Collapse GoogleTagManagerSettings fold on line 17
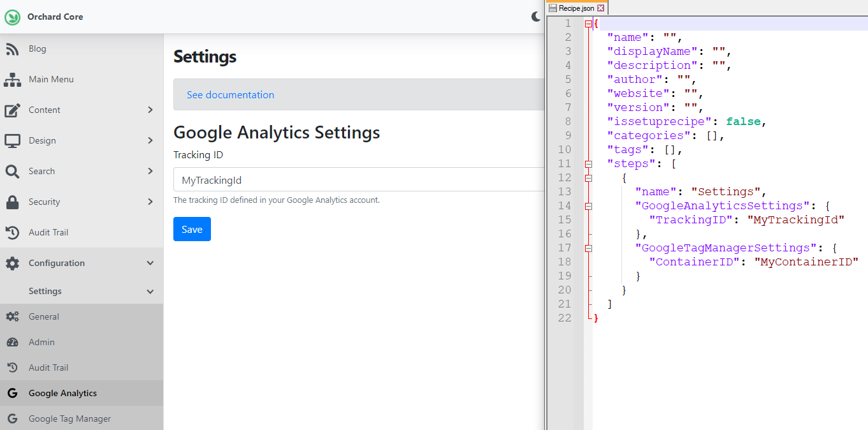This screenshot has height=430, width=868. tap(588, 248)
